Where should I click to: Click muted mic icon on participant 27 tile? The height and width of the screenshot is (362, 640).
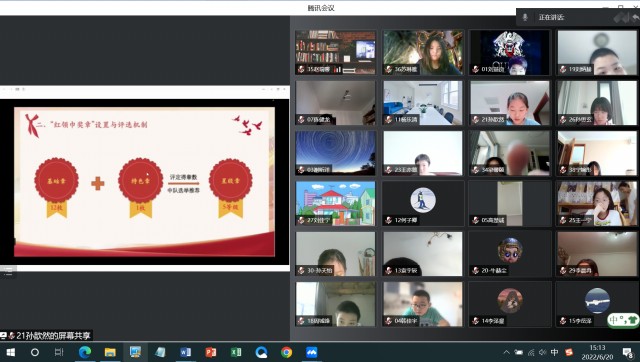tap(301, 220)
